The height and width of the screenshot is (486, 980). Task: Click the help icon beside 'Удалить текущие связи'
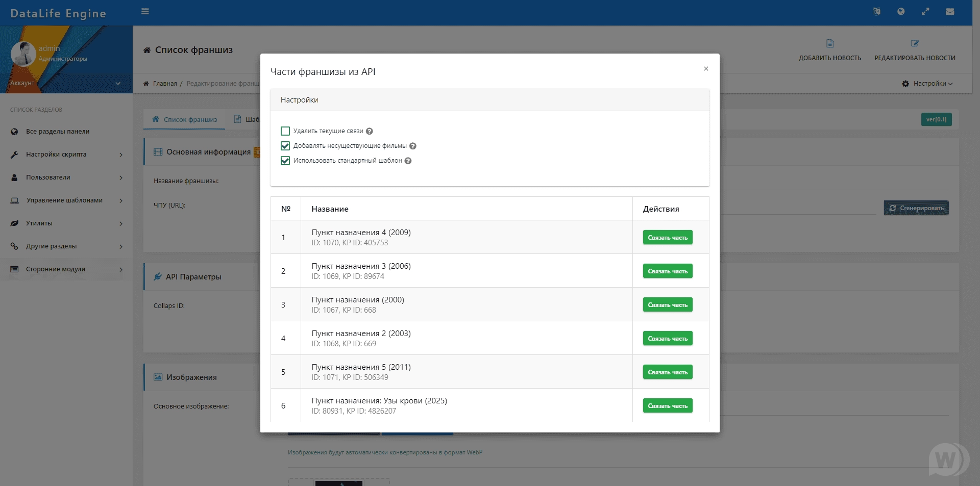(x=370, y=132)
